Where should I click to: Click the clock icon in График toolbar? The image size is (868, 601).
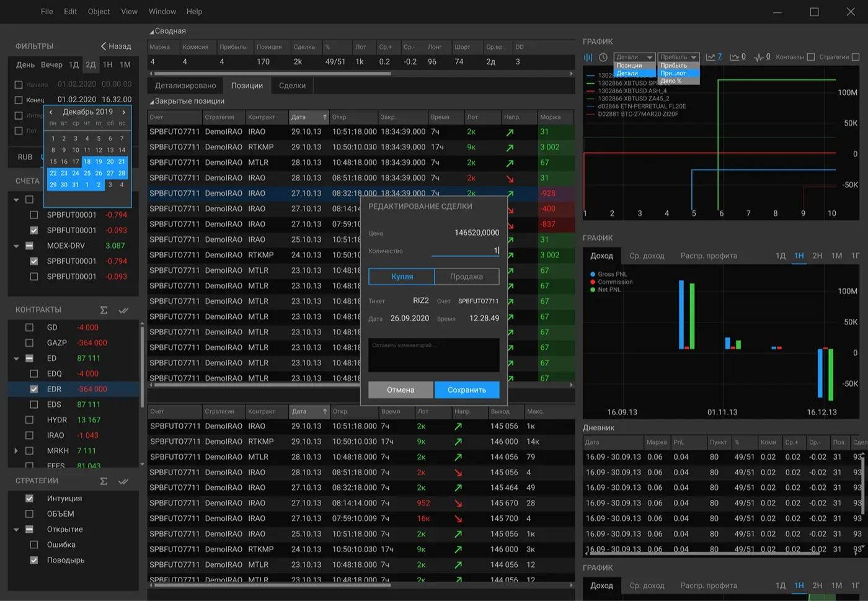[x=603, y=57]
